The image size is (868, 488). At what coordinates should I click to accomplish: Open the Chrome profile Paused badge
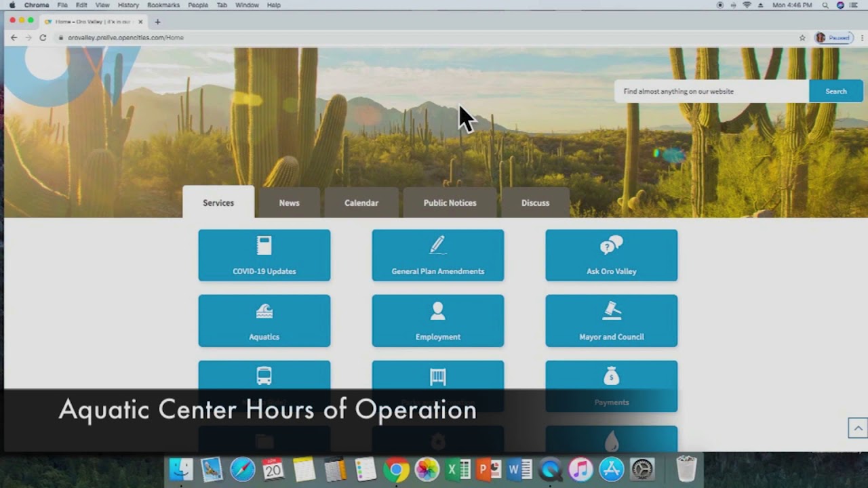pos(833,38)
